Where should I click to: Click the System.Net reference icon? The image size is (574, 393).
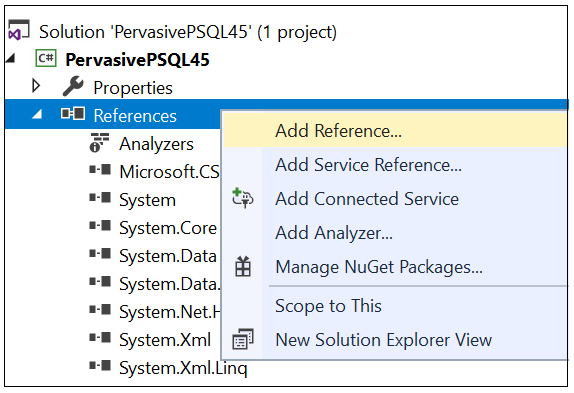(x=100, y=310)
